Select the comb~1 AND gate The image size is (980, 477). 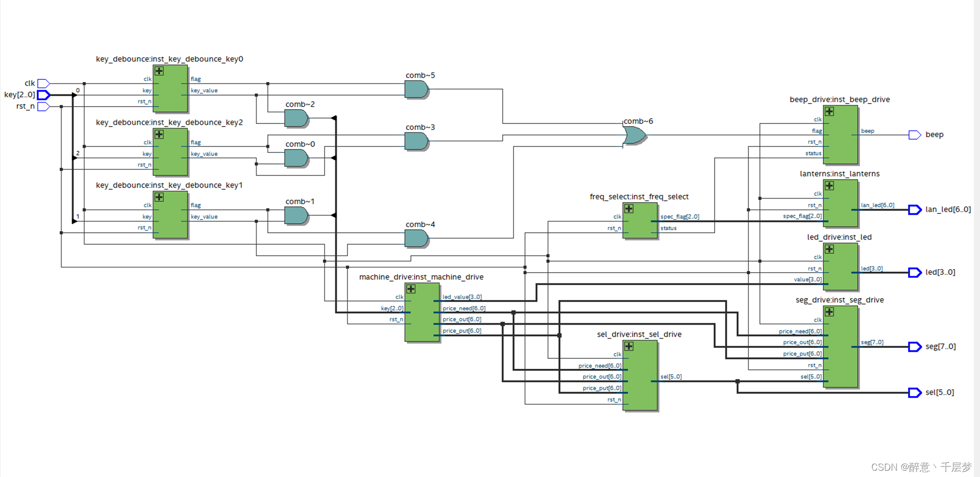(296, 215)
